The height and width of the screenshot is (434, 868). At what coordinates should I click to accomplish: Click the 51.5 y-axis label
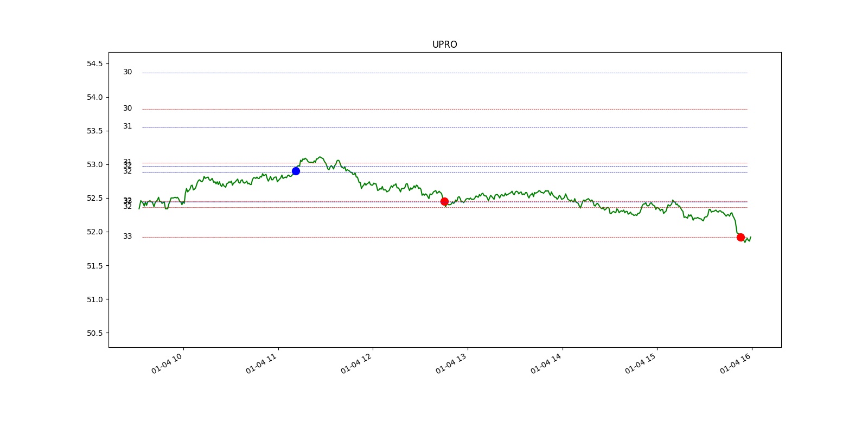point(94,266)
